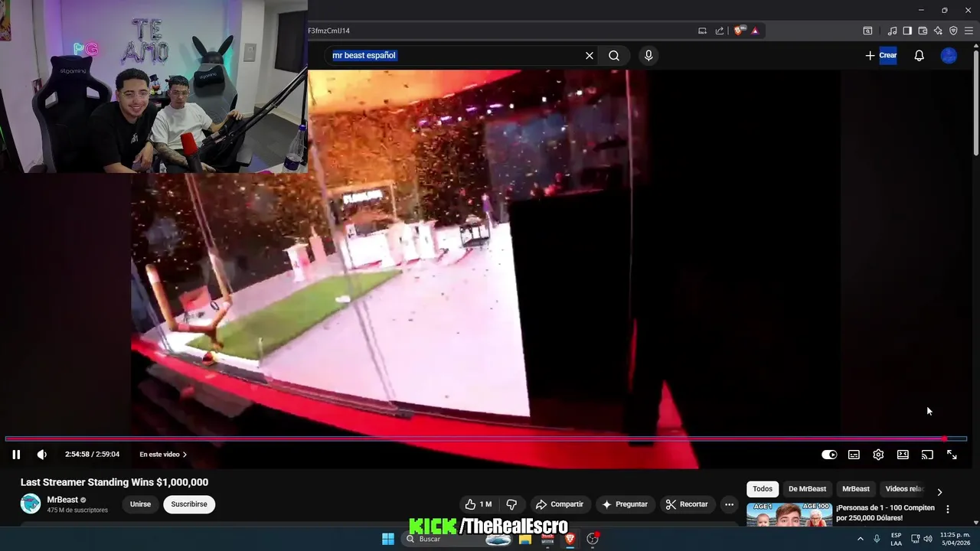Open Brave Shields lion icon

click(x=738, y=31)
